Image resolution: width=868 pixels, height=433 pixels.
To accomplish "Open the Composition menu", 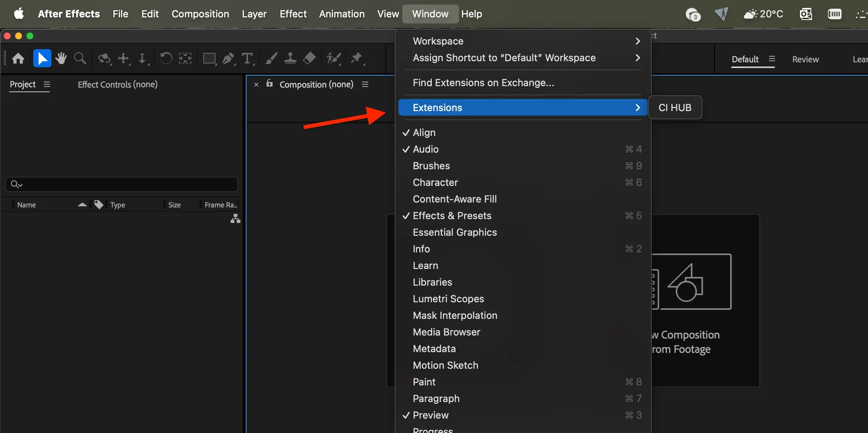I will (200, 14).
